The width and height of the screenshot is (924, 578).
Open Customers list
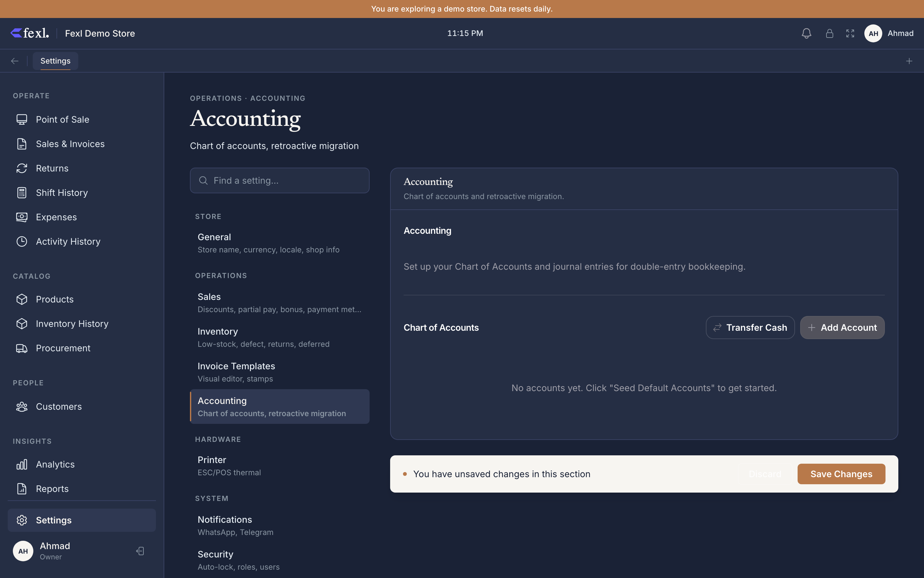[x=82, y=406]
